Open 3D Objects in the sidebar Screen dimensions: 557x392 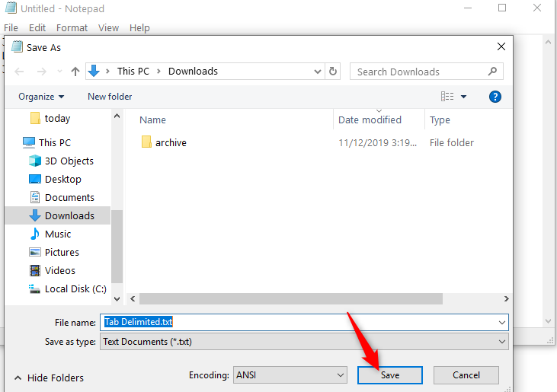pos(69,161)
